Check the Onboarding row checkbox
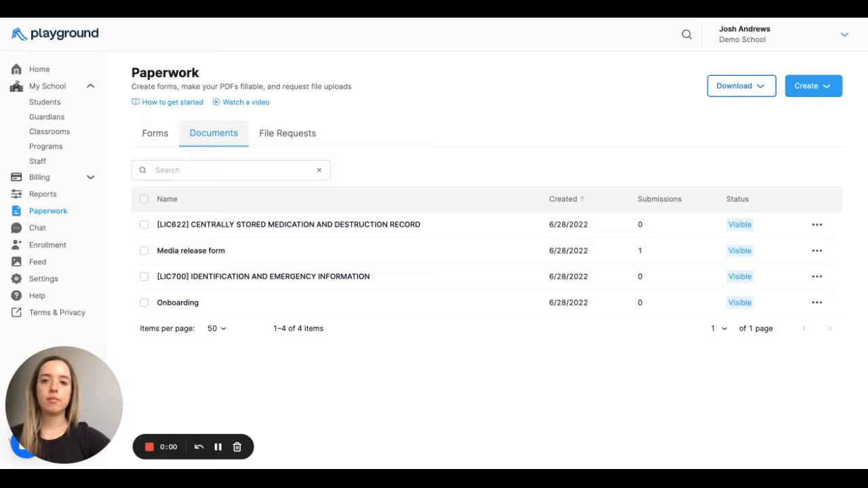The width and height of the screenshot is (868, 488). (x=144, y=302)
